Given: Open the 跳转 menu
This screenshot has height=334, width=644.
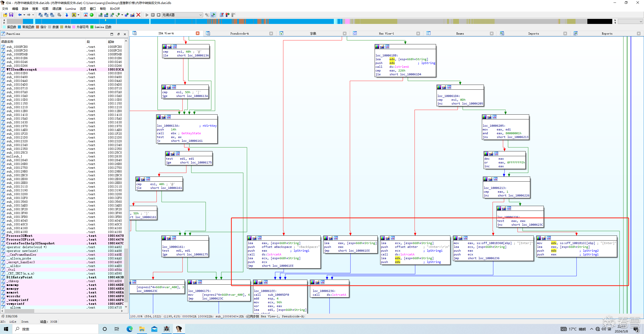Looking at the screenshot, I should click(x=25, y=9).
